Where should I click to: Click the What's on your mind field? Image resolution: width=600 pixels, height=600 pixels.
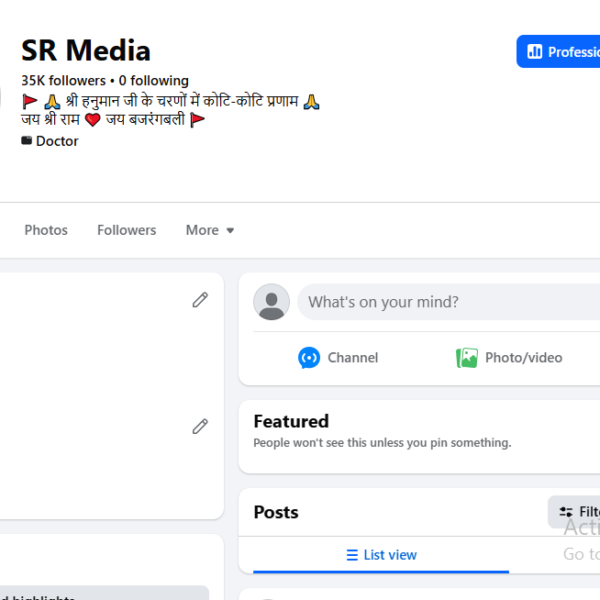[x=448, y=302]
